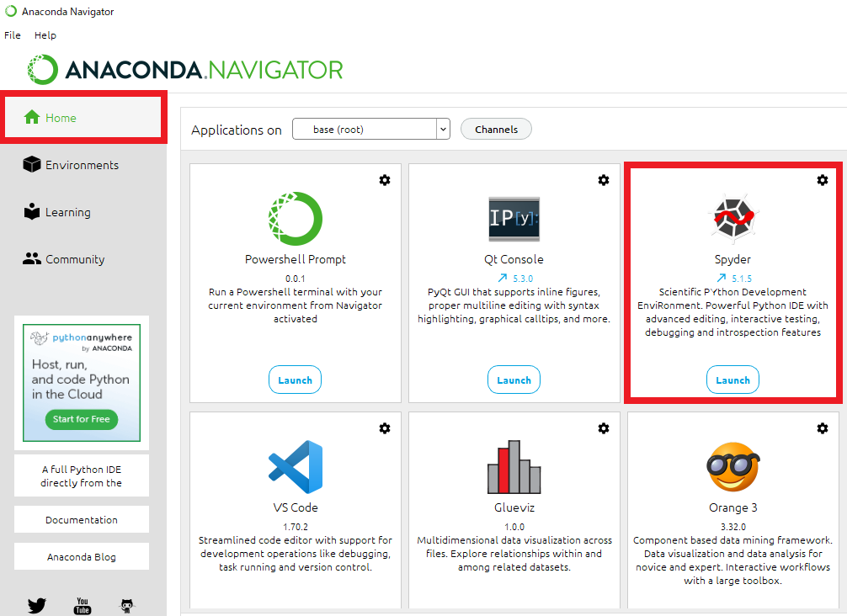Click the Anaconda Navigator logo

point(185,70)
